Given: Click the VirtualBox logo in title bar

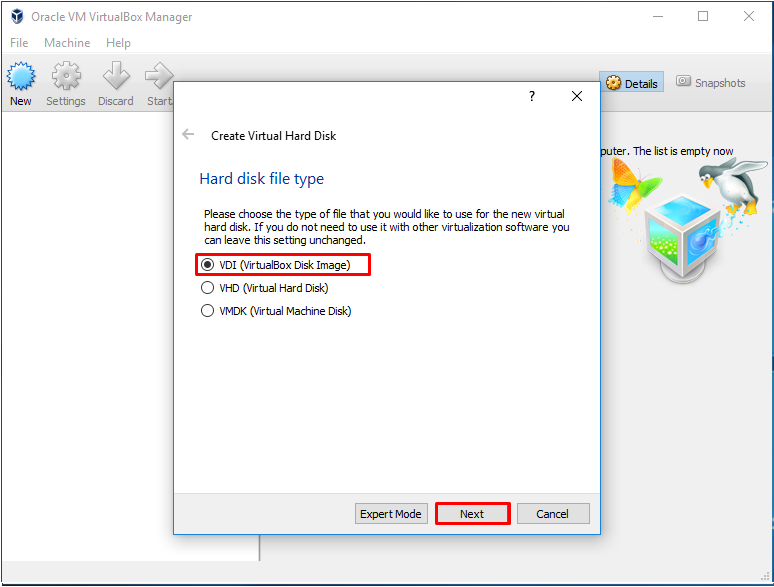Looking at the screenshot, I should pos(17,16).
